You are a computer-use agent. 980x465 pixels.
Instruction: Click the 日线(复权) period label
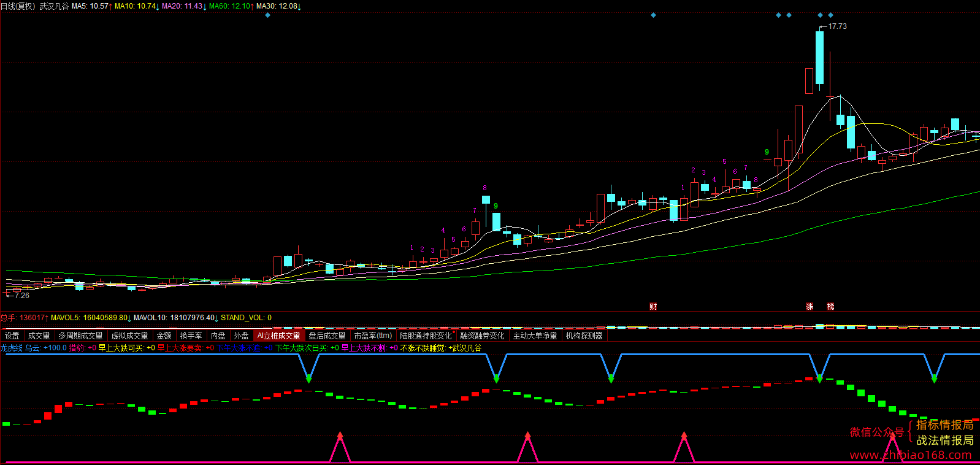click(18, 6)
